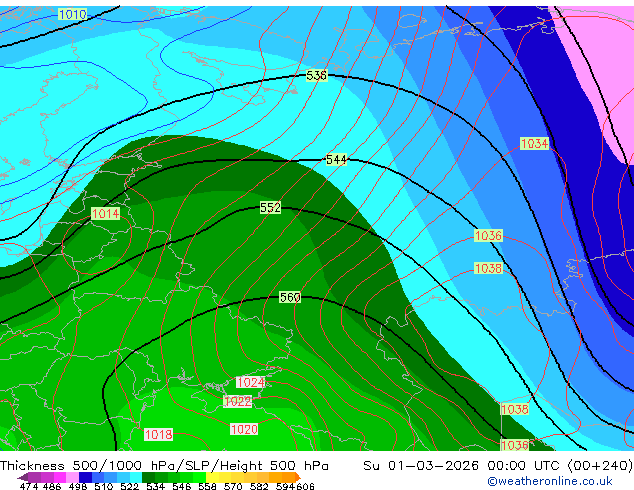Click the dark navy blue legend swatch
The height and width of the screenshot is (490, 634).
click(85, 477)
